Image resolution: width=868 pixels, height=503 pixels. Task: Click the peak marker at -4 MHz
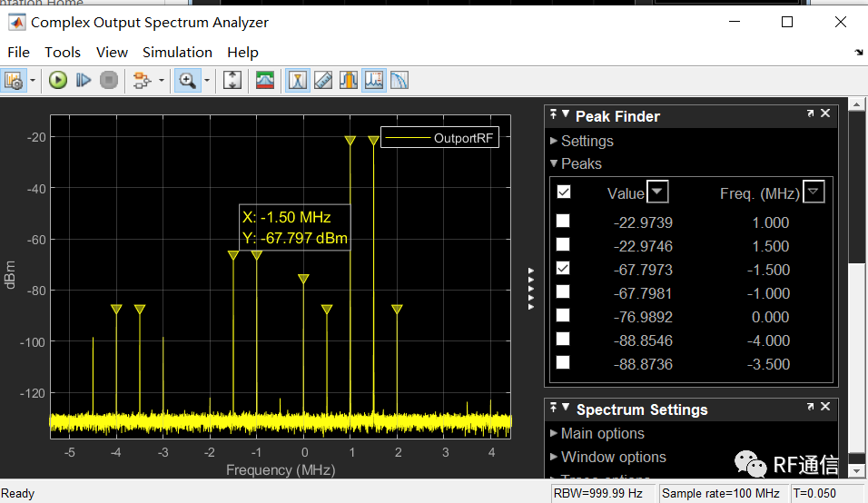pyautogui.click(x=116, y=310)
